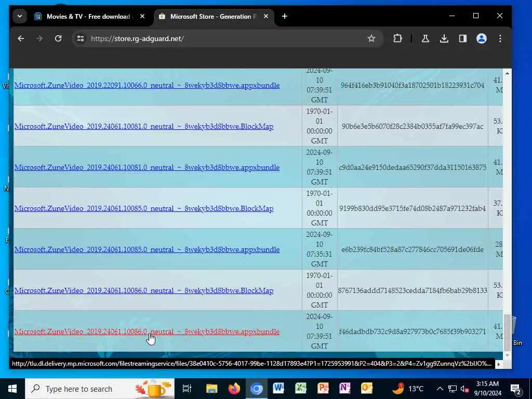Show hidden system tray icons

click(440, 389)
